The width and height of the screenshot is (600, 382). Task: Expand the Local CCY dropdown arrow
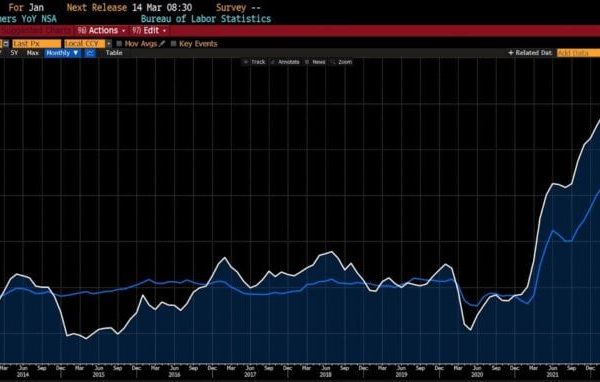(109, 44)
